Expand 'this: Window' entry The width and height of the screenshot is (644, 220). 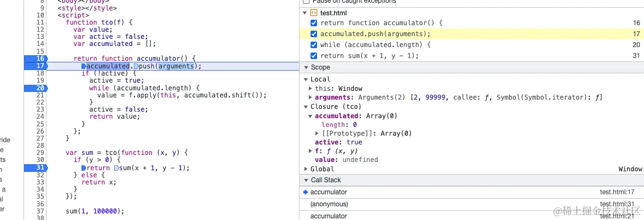[x=310, y=89]
